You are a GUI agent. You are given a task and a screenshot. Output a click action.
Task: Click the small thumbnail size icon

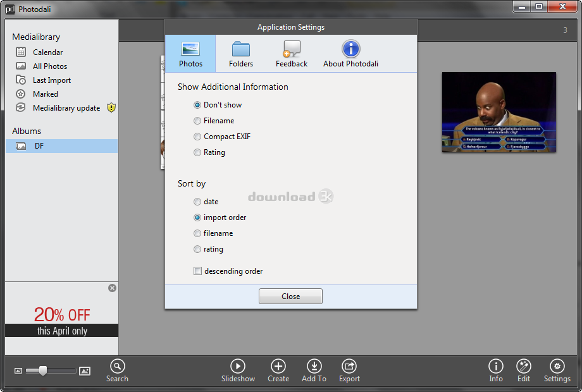pos(18,371)
